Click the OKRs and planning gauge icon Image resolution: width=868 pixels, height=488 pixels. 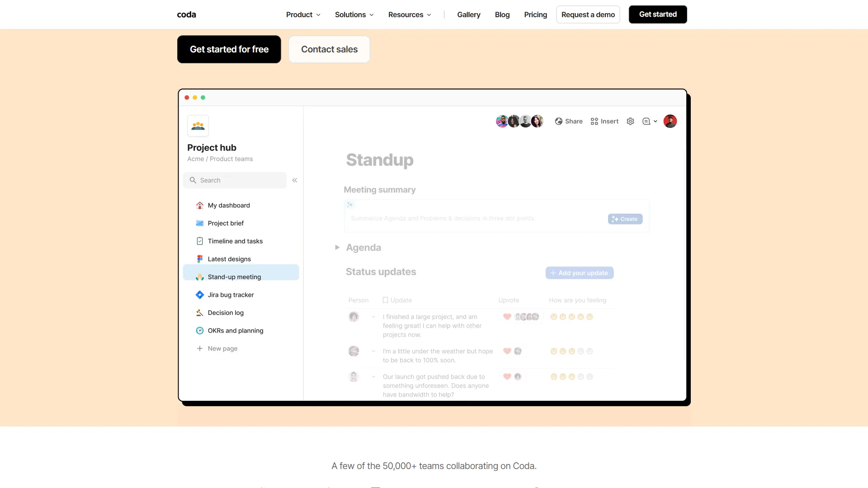[200, 331]
